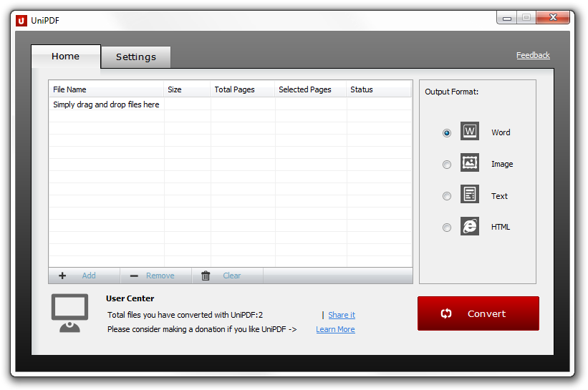
Task: Open the Feedback link
Action: pos(533,55)
